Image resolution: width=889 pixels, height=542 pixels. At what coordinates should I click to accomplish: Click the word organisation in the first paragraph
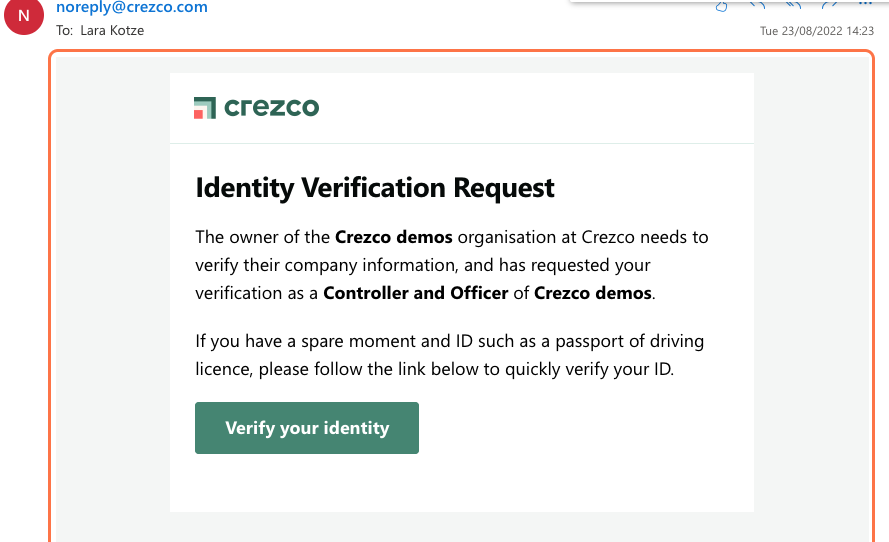click(507, 237)
